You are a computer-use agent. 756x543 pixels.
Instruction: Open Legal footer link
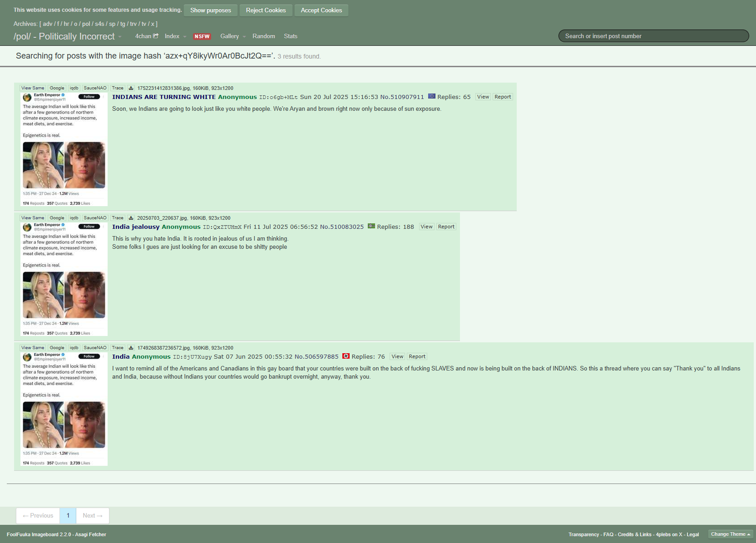click(x=693, y=534)
